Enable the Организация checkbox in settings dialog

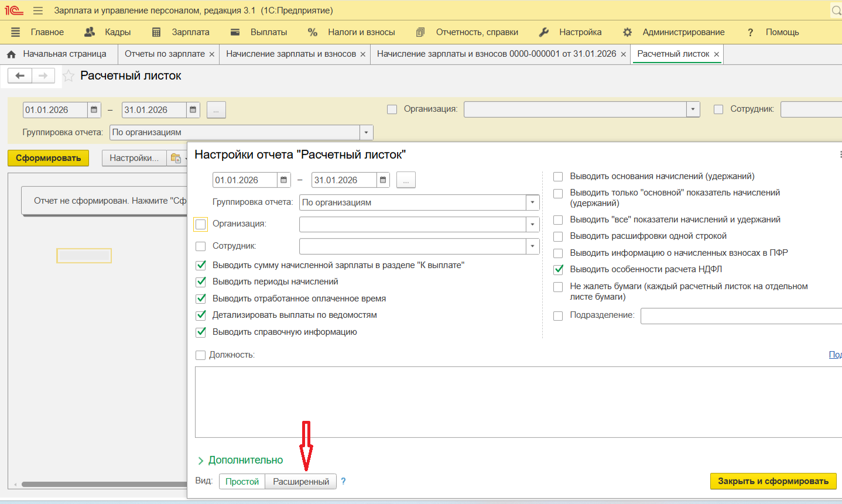coord(201,224)
